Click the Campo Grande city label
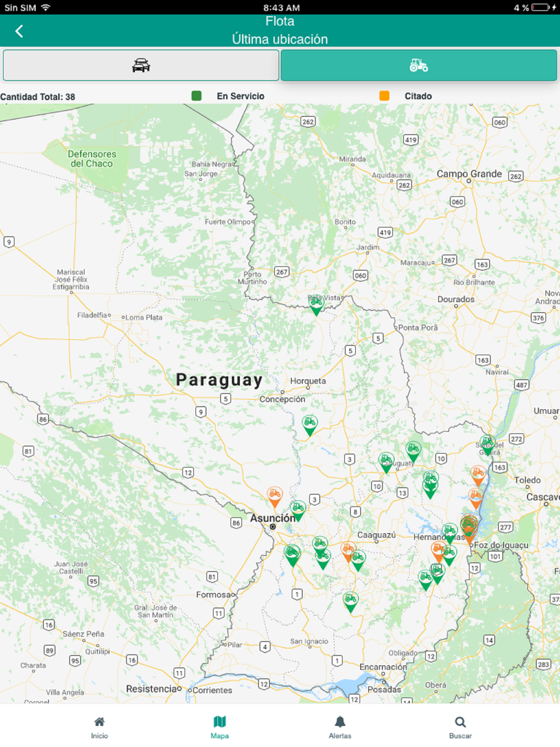This screenshot has height=747, width=560. tap(469, 174)
